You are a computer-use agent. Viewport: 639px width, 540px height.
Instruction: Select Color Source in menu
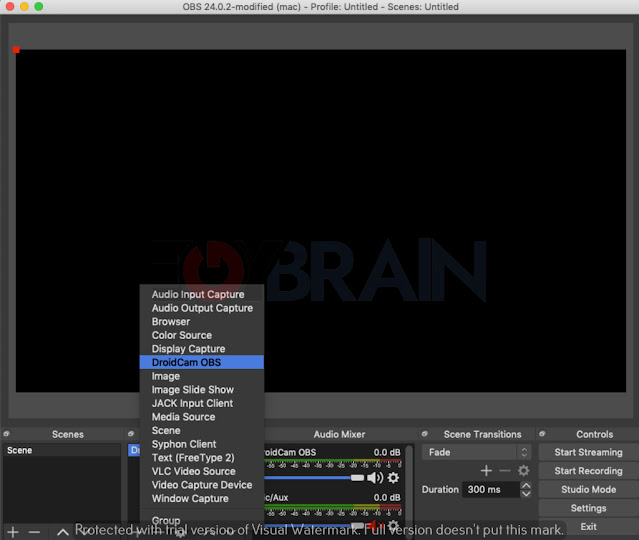pos(202,335)
